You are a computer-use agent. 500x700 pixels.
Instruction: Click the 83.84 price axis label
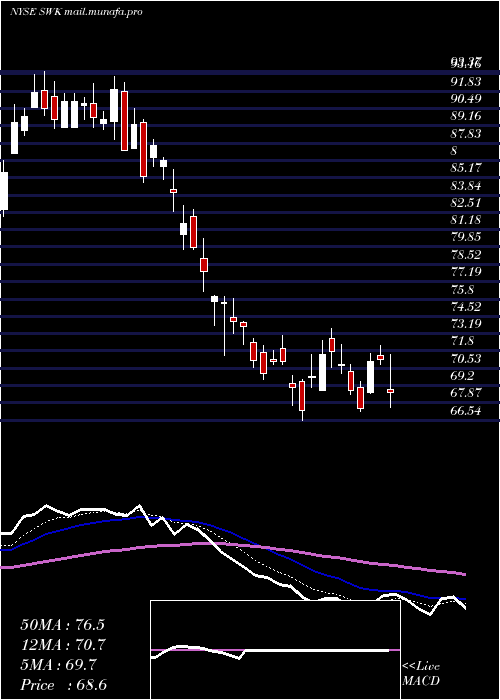point(466,185)
